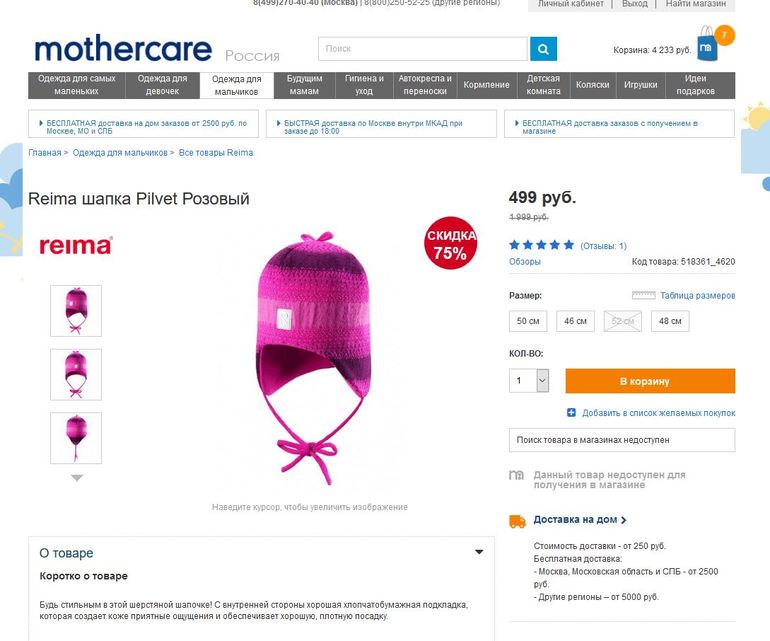
Task: Open the shopping basket bag icon
Action: [707, 47]
